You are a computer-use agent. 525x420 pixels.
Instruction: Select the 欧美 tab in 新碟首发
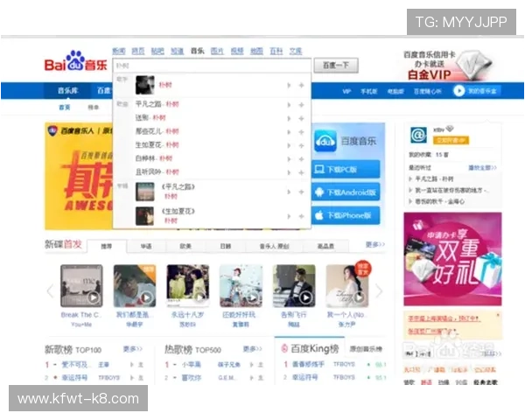[x=185, y=246]
